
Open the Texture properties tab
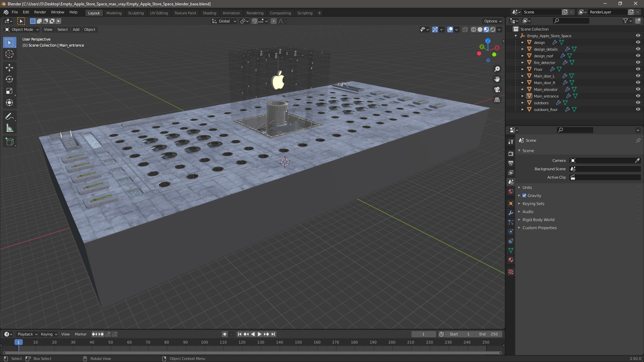point(511,272)
